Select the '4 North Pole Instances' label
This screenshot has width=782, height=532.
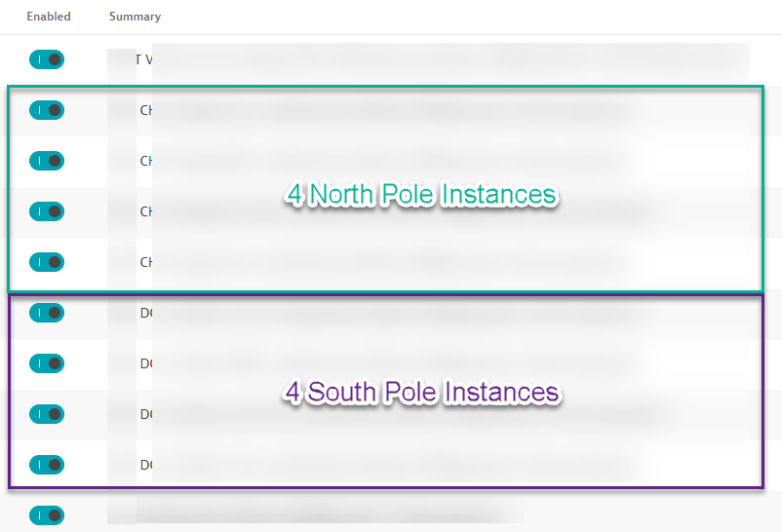point(421,195)
